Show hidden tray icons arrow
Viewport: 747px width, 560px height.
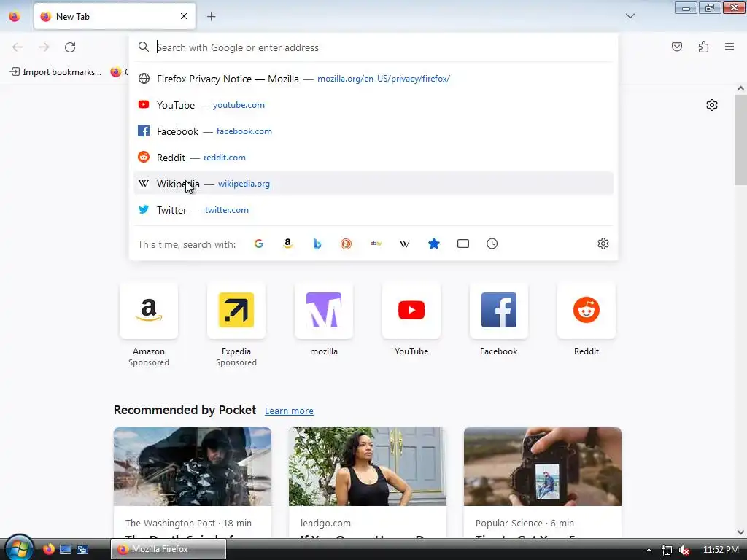pyautogui.click(x=649, y=550)
